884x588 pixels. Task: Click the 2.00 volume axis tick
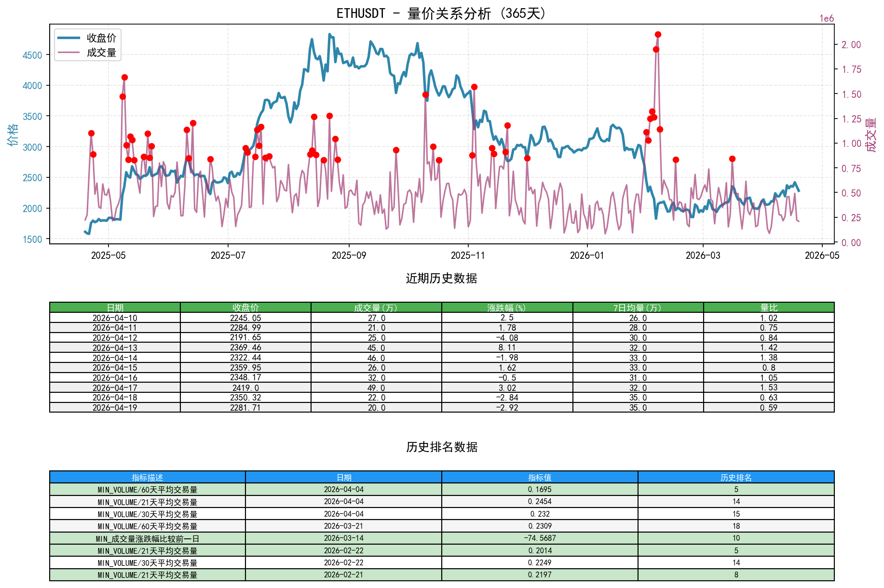[x=851, y=45]
